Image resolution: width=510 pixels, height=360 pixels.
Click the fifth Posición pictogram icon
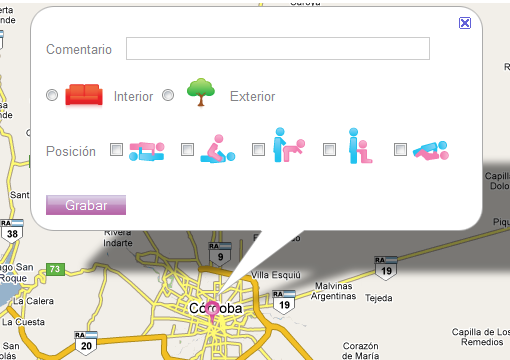click(x=431, y=151)
